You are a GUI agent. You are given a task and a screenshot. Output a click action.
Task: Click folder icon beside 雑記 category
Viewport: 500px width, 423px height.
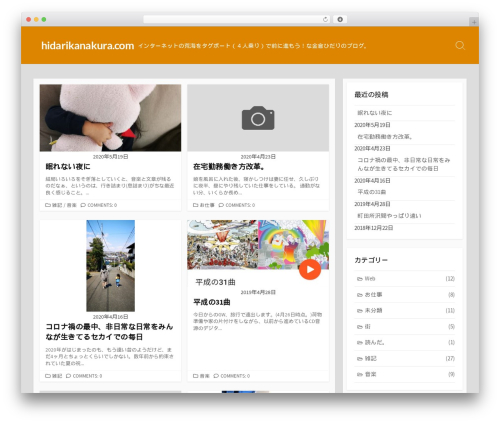click(x=360, y=359)
